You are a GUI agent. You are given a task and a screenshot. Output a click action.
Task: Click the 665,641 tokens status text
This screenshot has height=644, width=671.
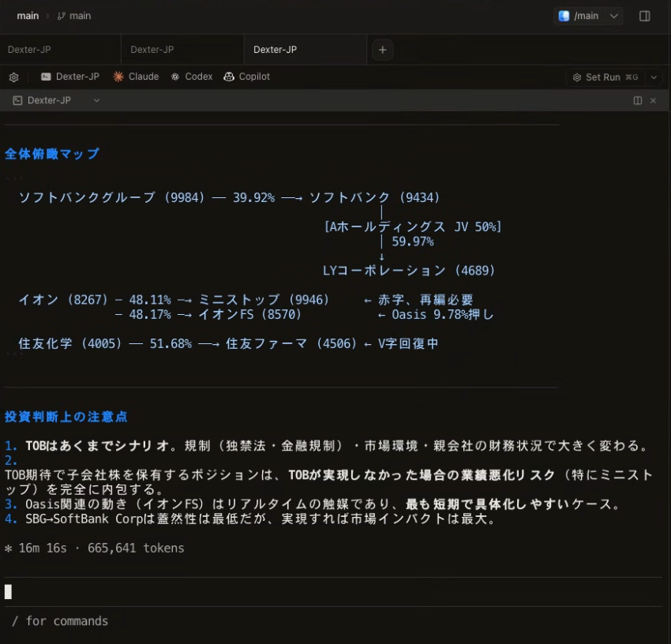136,549
